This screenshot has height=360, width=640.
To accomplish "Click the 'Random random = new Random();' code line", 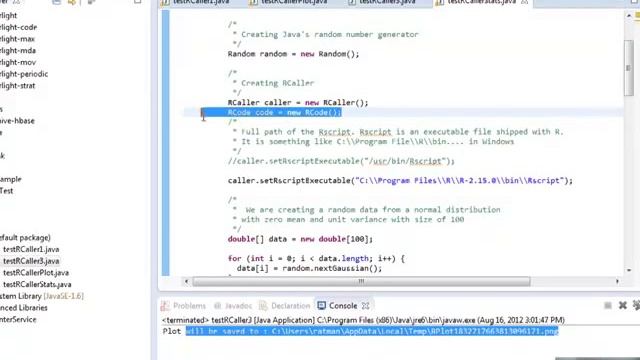I will click(x=293, y=54).
